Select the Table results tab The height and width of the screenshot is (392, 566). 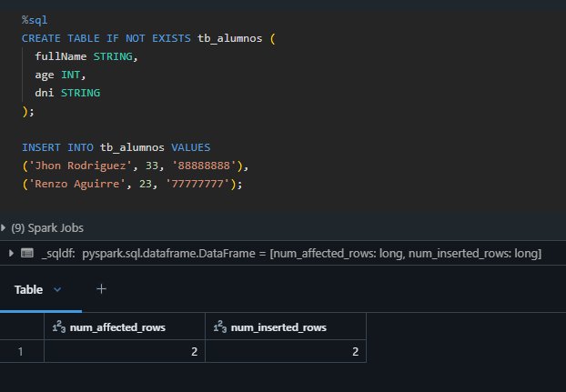click(28, 289)
